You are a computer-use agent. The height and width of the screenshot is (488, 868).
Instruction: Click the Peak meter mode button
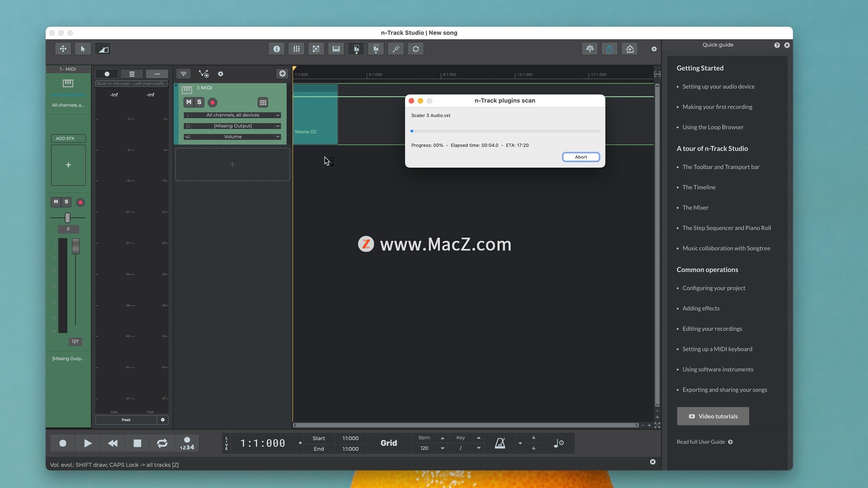[126, 420]
